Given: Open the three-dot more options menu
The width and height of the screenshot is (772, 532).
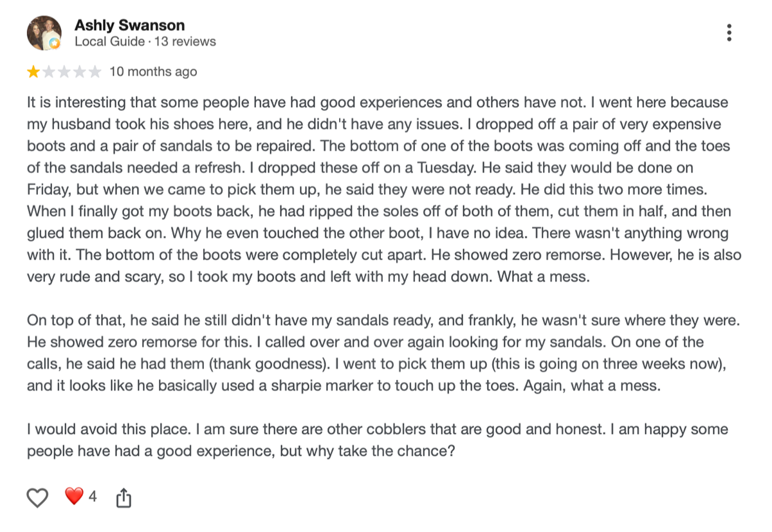Looking at the screenshot, I should click(729, 33).
